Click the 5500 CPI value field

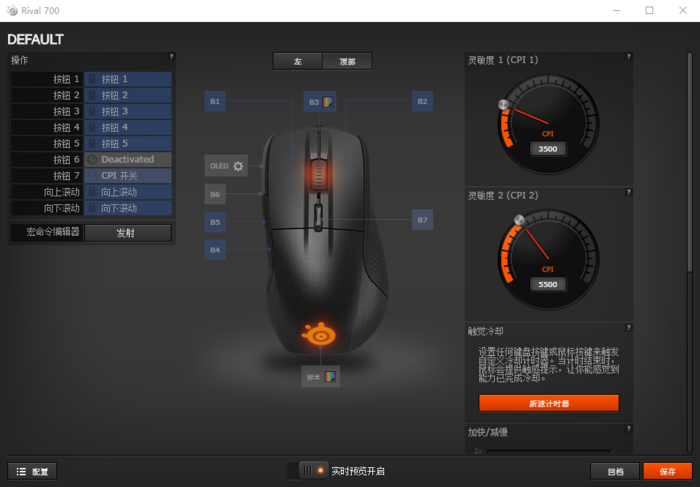(x=548, y=284)
